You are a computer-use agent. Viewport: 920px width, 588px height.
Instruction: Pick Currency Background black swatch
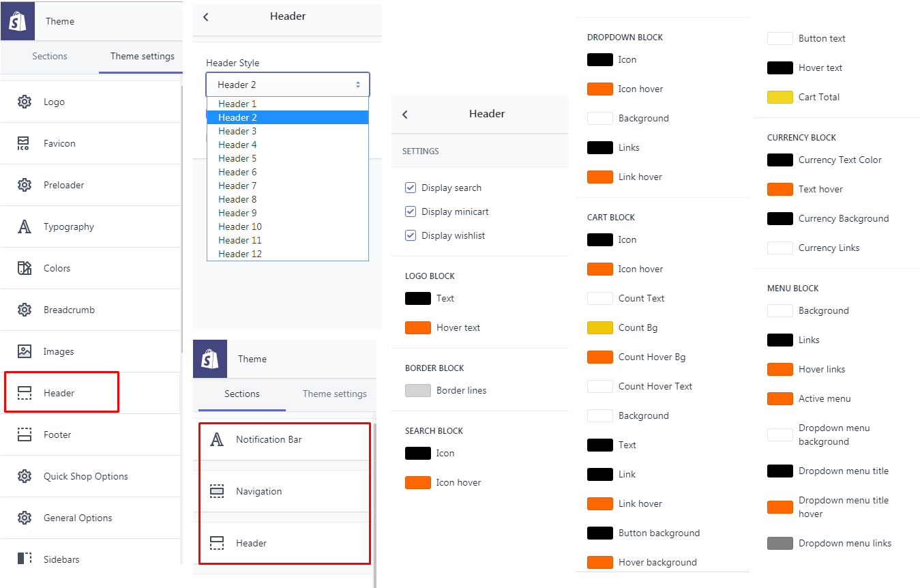click(x=780, y=218)
